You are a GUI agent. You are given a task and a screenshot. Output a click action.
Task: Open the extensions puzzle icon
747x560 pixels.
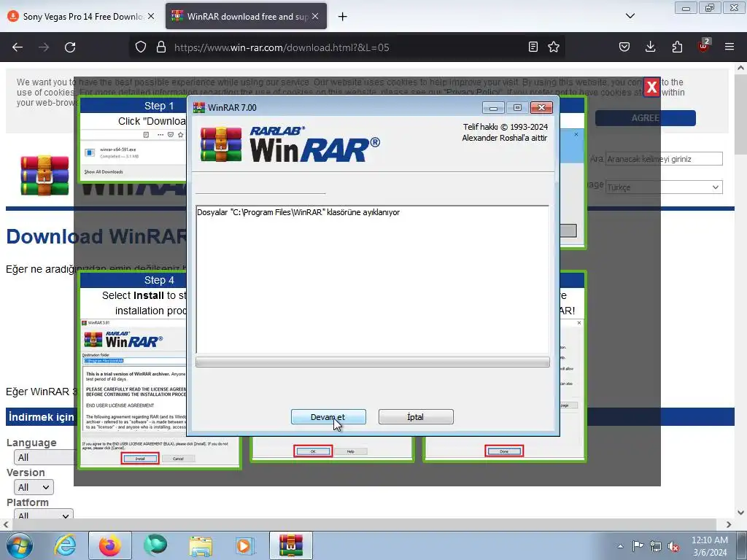tap(677, 47)
